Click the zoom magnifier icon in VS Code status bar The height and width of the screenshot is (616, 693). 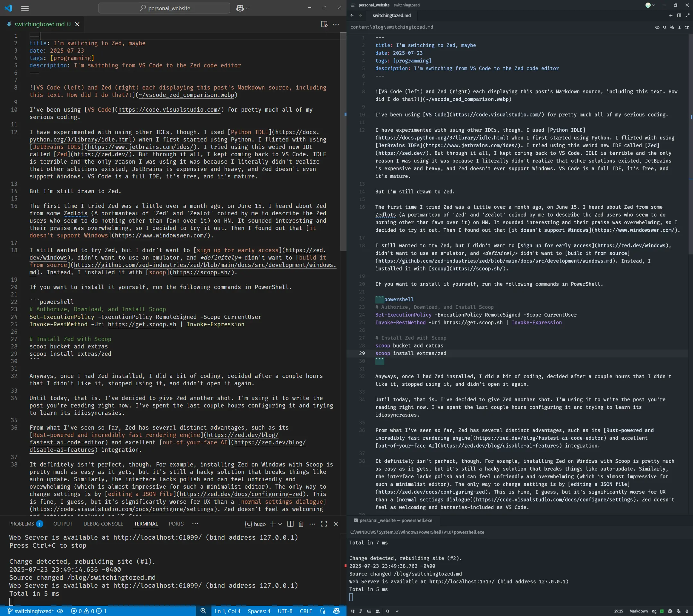tap(203, 611)
